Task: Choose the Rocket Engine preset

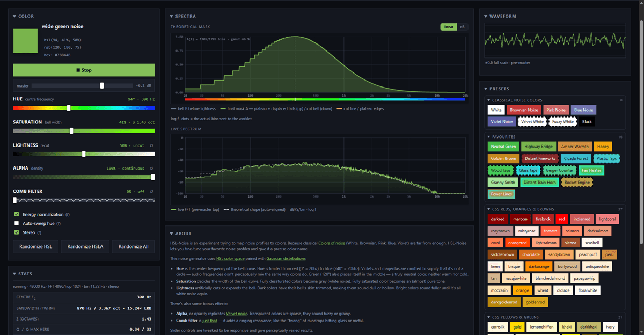Action: [577, 183]
